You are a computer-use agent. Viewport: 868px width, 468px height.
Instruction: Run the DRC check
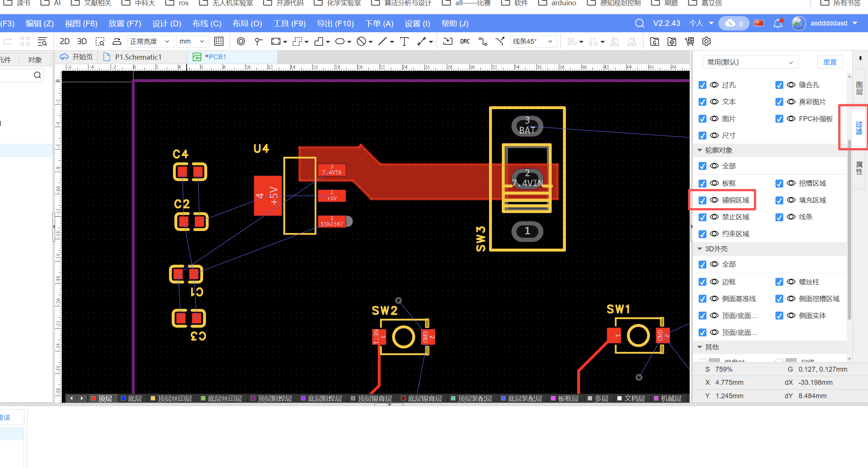click(x=465, y=41)
